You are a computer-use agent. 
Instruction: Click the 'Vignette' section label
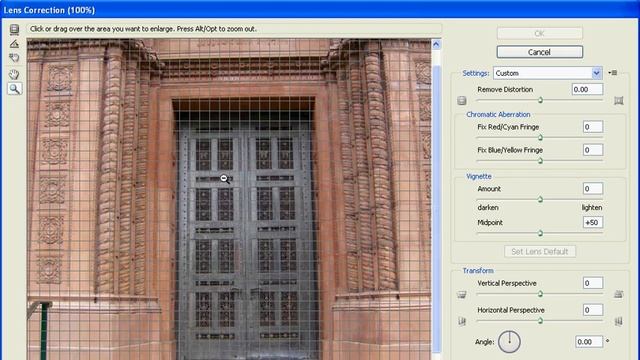(x=479, y=176)
